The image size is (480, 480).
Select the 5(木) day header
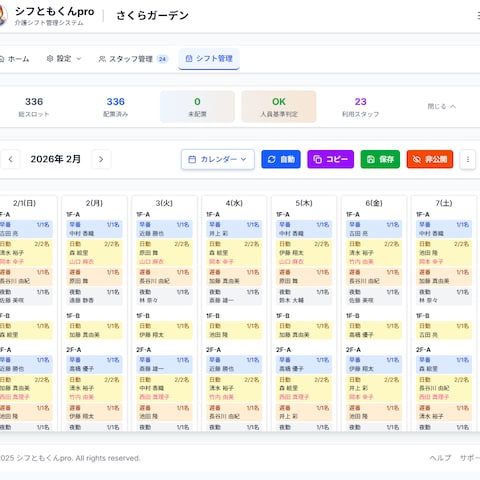[304, 203]
